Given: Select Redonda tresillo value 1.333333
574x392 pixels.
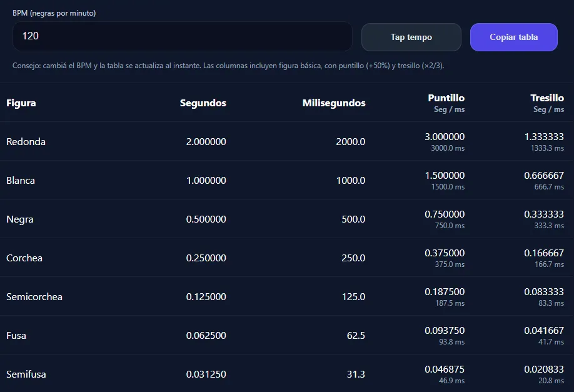Looking at the screenshot, I should pyautogui.click(x=544, y=136).
